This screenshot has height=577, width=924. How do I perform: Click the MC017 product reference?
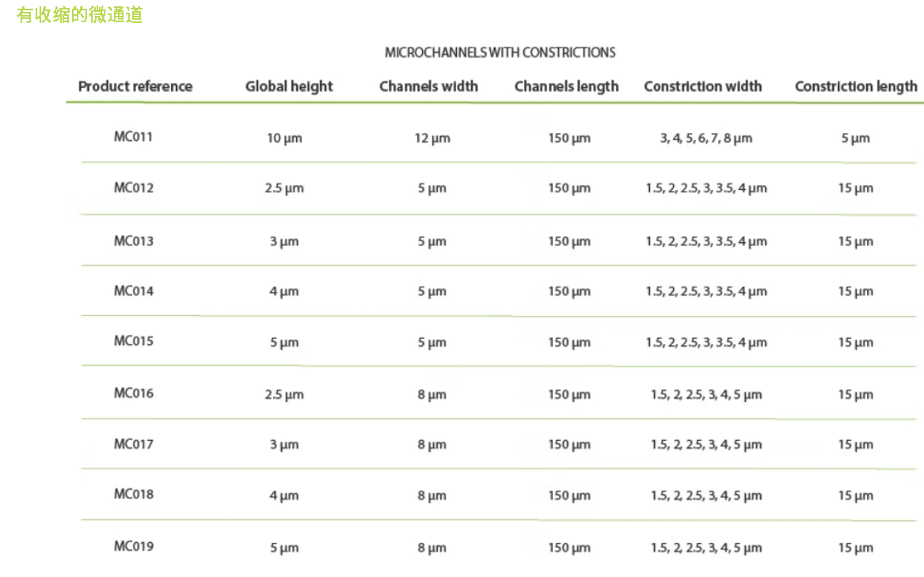[133, 443]
